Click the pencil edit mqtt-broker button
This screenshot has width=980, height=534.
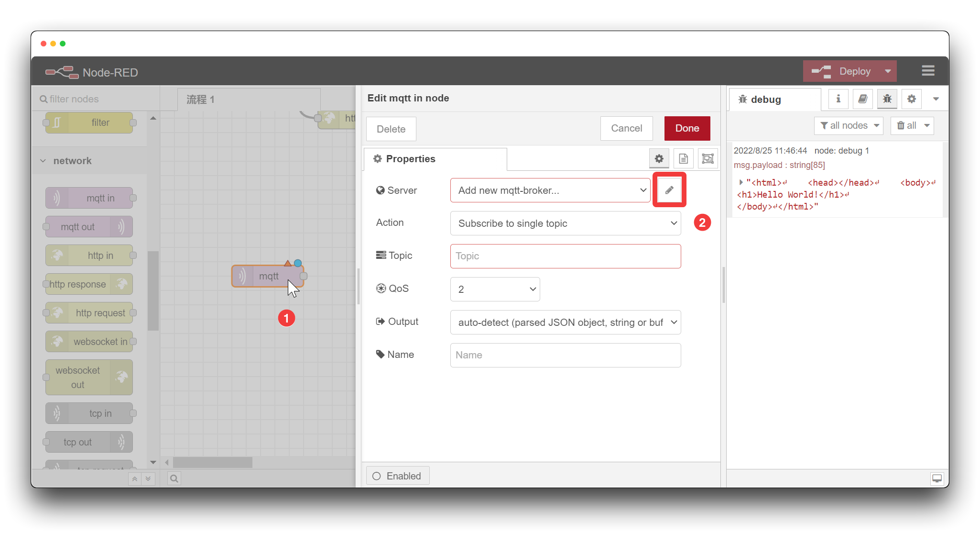click(669, 190)
